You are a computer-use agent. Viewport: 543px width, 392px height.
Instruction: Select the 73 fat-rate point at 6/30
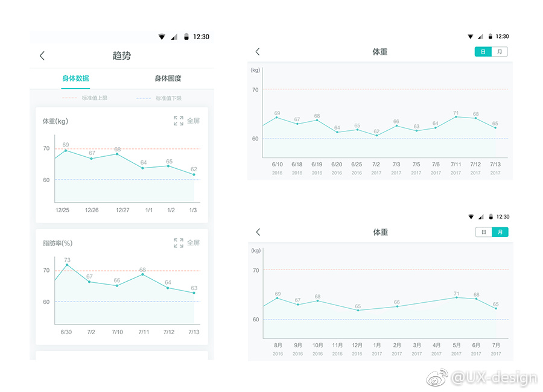tap(67, 265)
